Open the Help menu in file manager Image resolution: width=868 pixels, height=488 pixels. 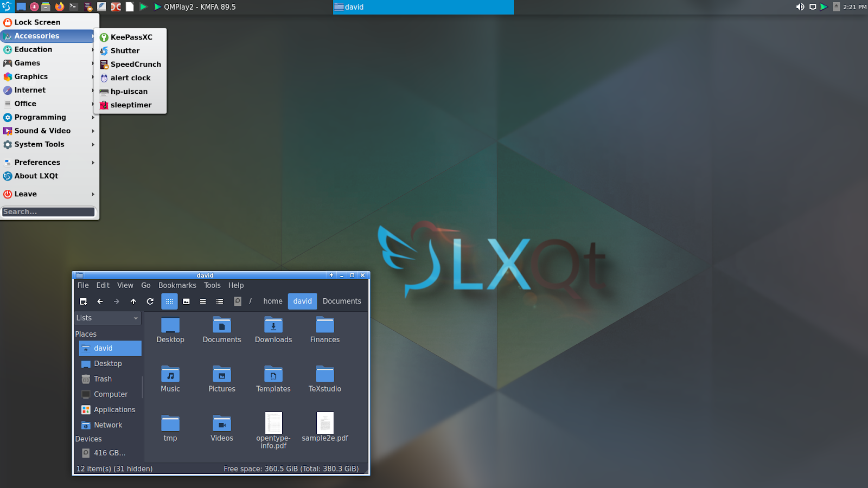click(x=236, y=285)
